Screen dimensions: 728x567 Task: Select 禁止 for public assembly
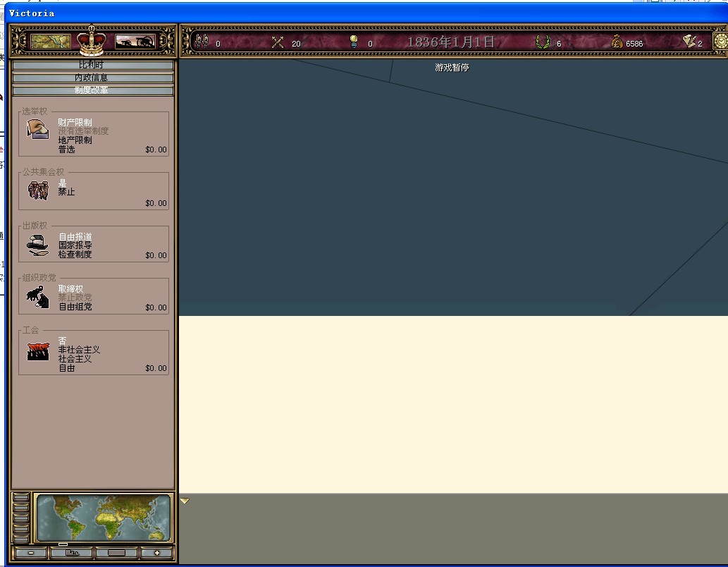[66, 192]
